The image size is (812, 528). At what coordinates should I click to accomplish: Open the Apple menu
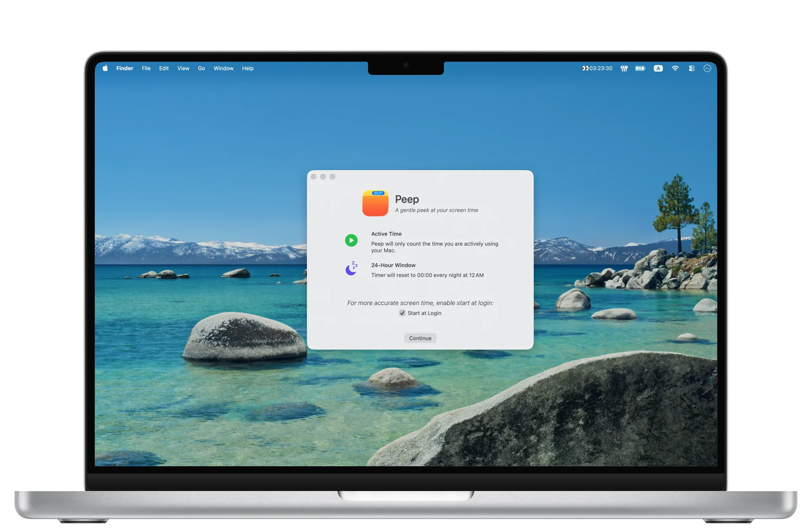pyautogui.click(x=106, y=68)
